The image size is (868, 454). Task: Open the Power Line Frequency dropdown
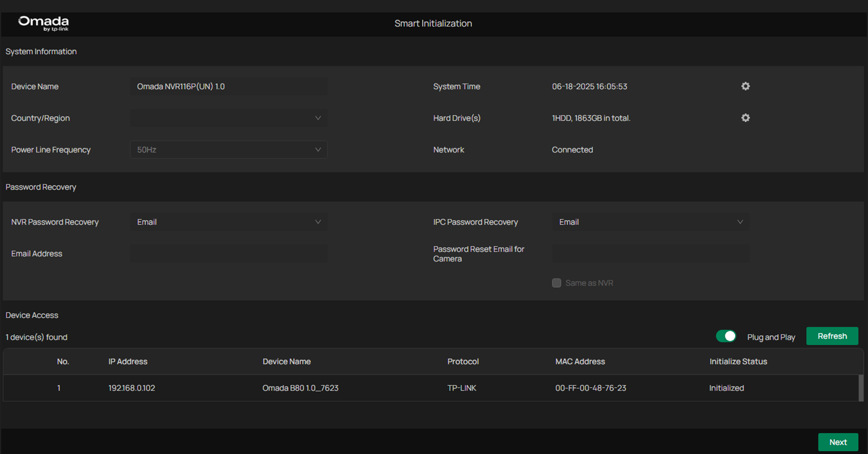click(x=229, y=150)
